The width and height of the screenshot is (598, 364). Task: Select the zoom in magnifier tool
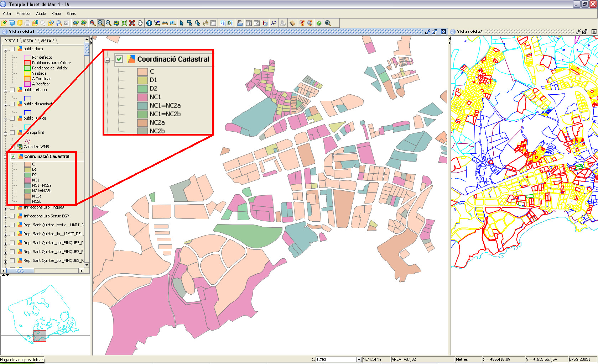pos(101,23)
